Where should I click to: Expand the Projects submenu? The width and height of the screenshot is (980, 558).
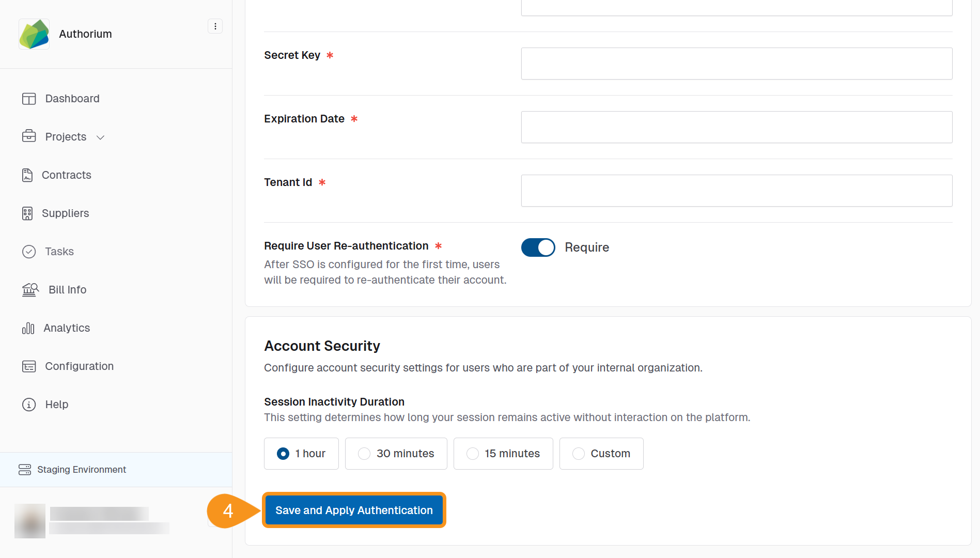(100, 137)
